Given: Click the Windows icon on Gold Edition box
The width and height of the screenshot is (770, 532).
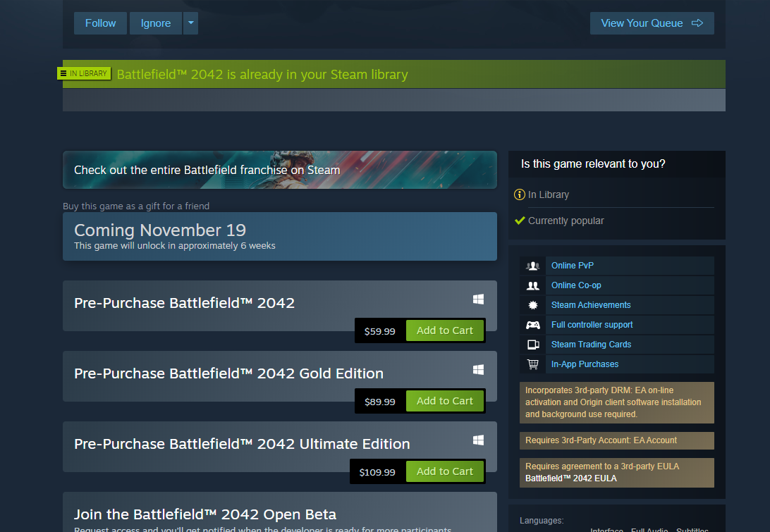Looking at the screenshot, I should point(478,369).
